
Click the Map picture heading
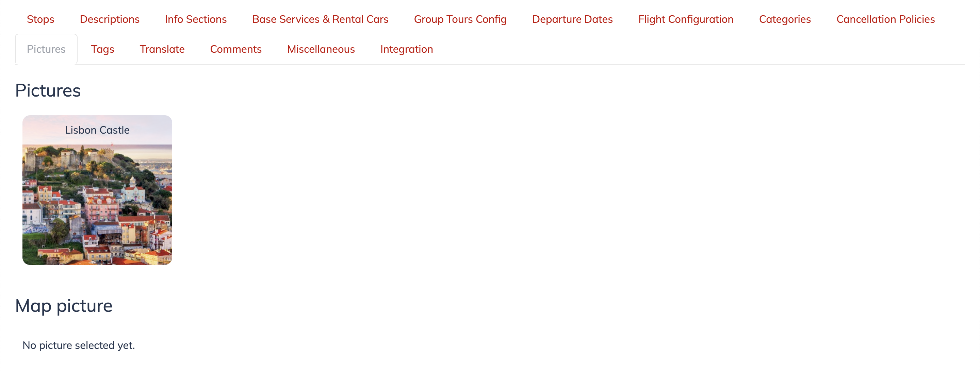coord(64,306)
